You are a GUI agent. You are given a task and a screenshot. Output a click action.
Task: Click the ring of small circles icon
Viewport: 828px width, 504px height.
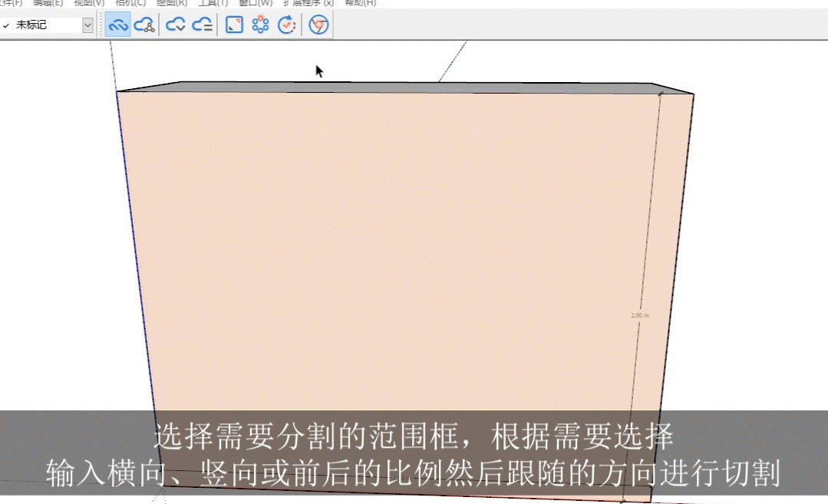coord(260,25)
